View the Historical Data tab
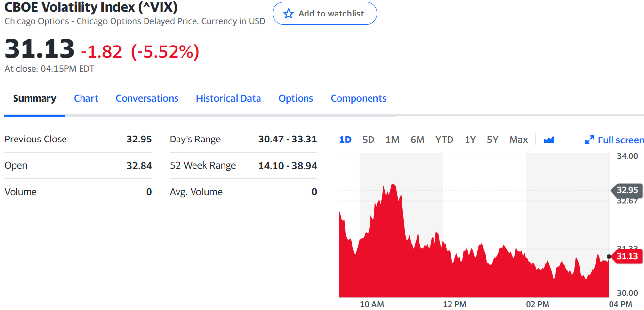 click(228, 98)
